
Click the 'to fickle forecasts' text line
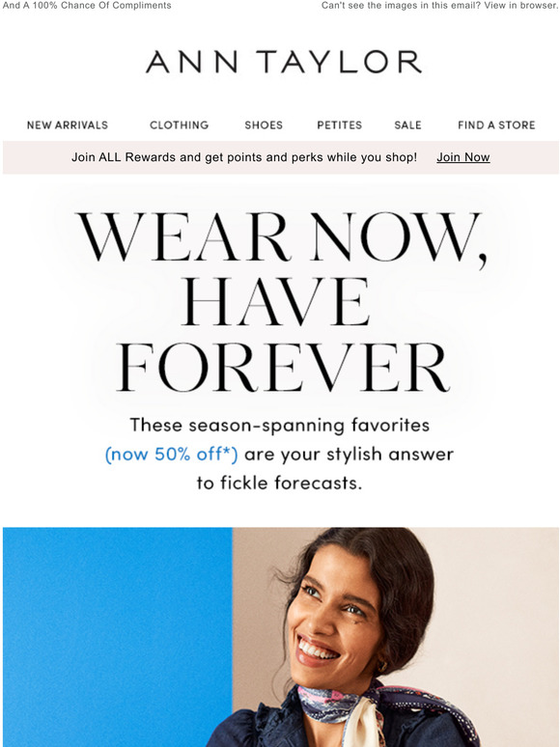280,484
